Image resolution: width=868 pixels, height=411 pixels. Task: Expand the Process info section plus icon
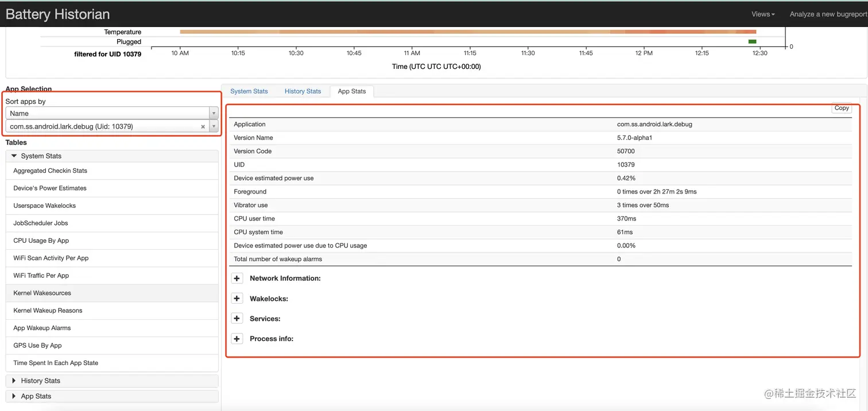[x=237, y=339]
